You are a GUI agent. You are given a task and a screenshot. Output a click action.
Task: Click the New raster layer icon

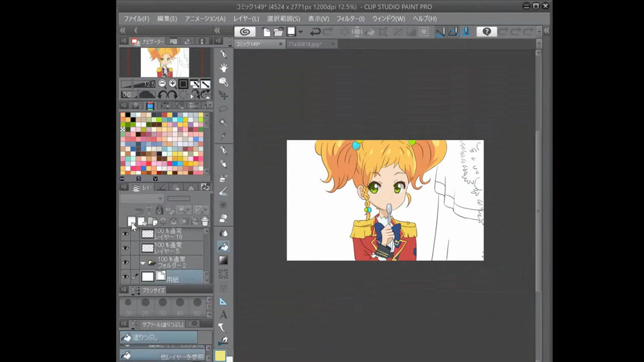pos(132,221)
